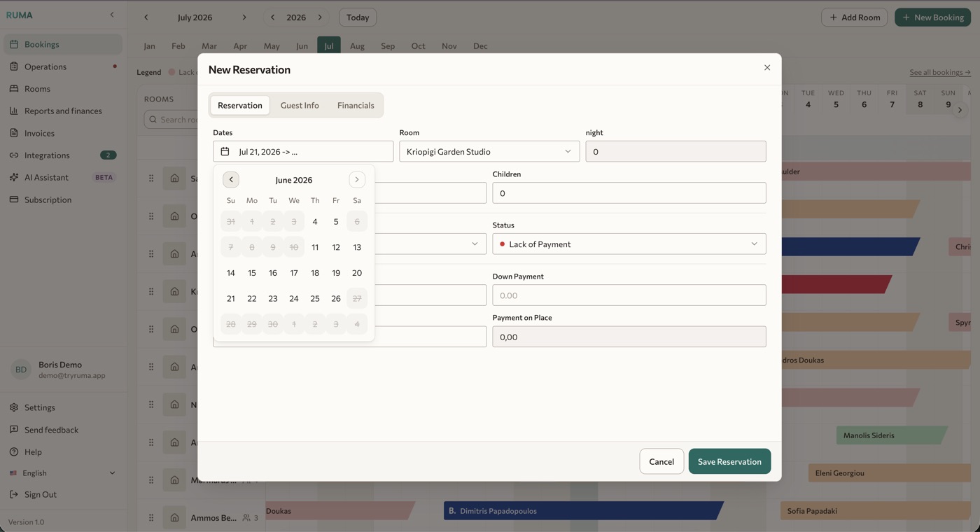Open AI Assistant beta

(63, 177)
